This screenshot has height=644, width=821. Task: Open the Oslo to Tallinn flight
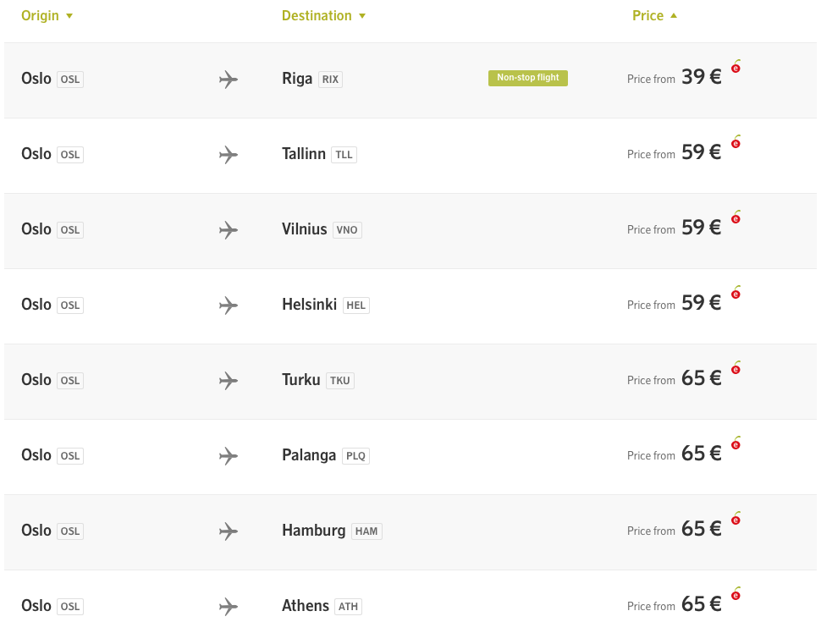pos(410,156)
